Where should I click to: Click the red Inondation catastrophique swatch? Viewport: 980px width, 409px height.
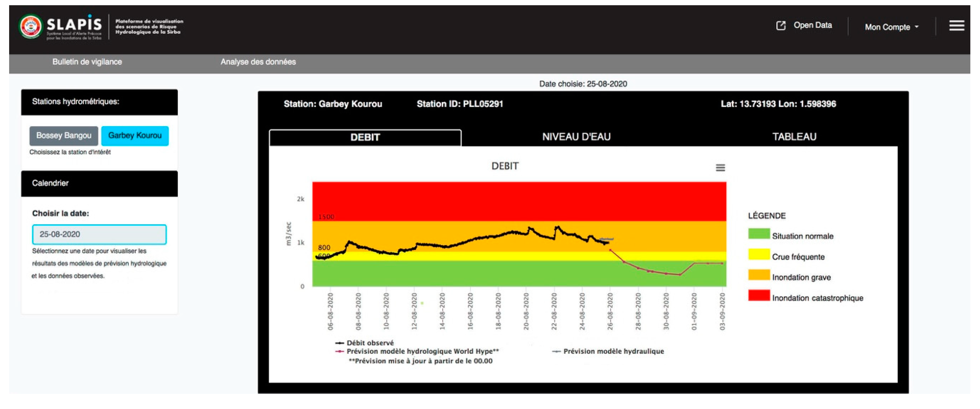pos(759,295)
